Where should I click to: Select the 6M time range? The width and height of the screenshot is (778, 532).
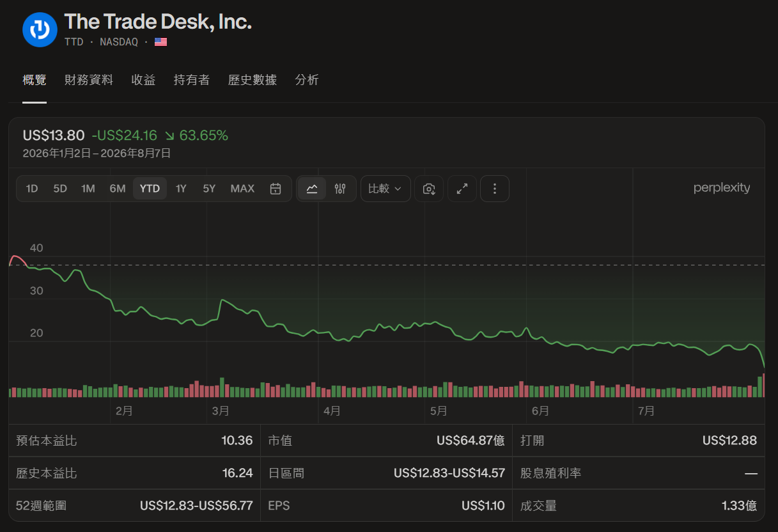coord(118,189)
